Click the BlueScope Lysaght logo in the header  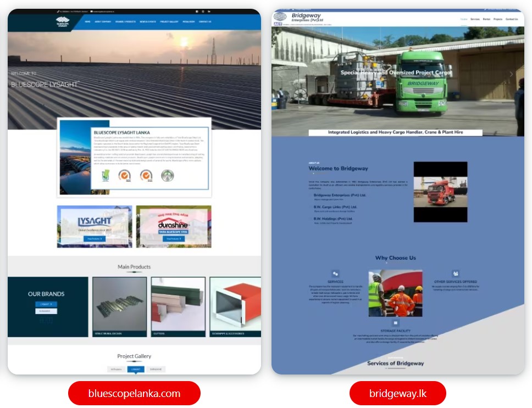click(63, 21)
